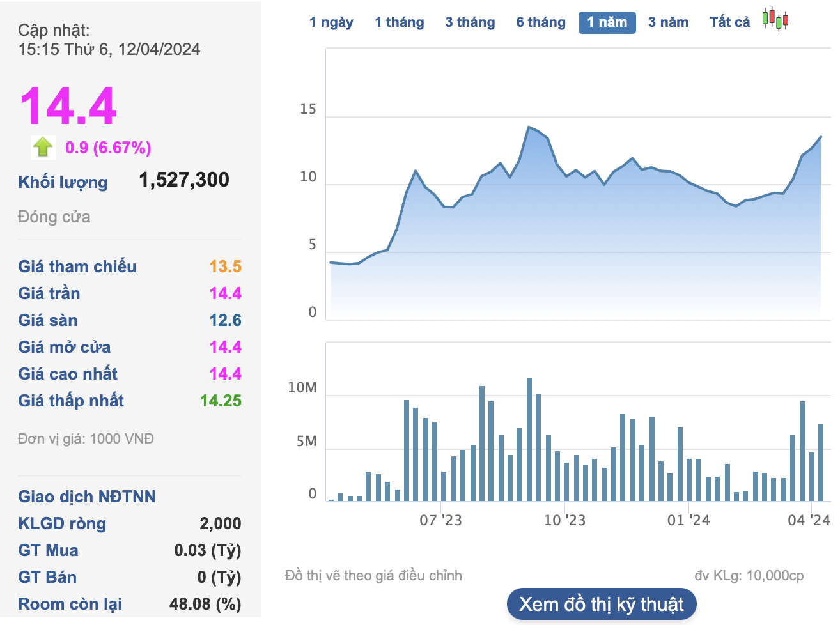
Task: Click the "Room còn lại" label
Action: [x=70, y=604]
